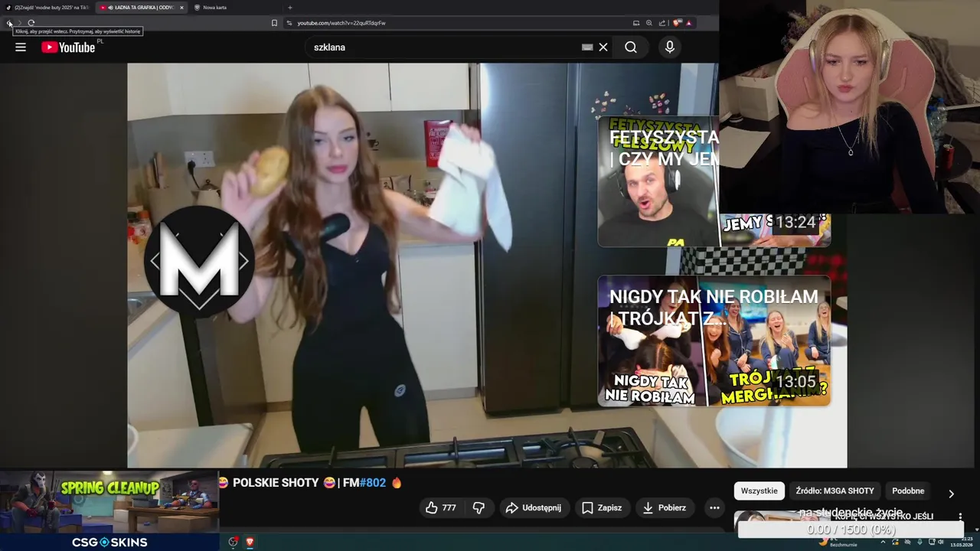Open options dots for sidebar video 'KUPIĘ CI WSZYSTKO JEŚLI'
The width and height of the screenshot is (980, 551).
tap(960, 517)
